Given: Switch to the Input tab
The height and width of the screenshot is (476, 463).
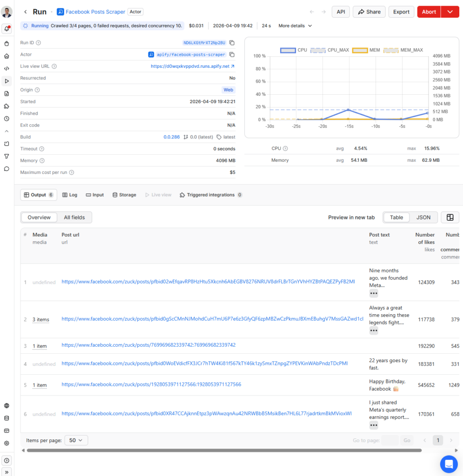Looking at the screenshot, I should (95, 195).
